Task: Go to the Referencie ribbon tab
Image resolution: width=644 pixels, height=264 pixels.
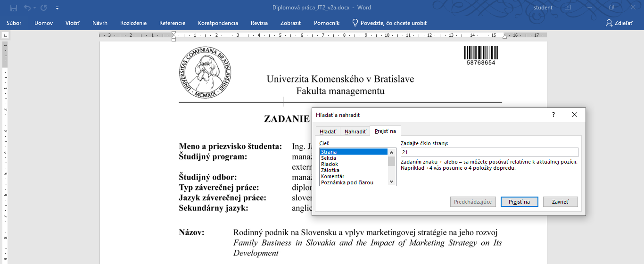Action: 172,23
